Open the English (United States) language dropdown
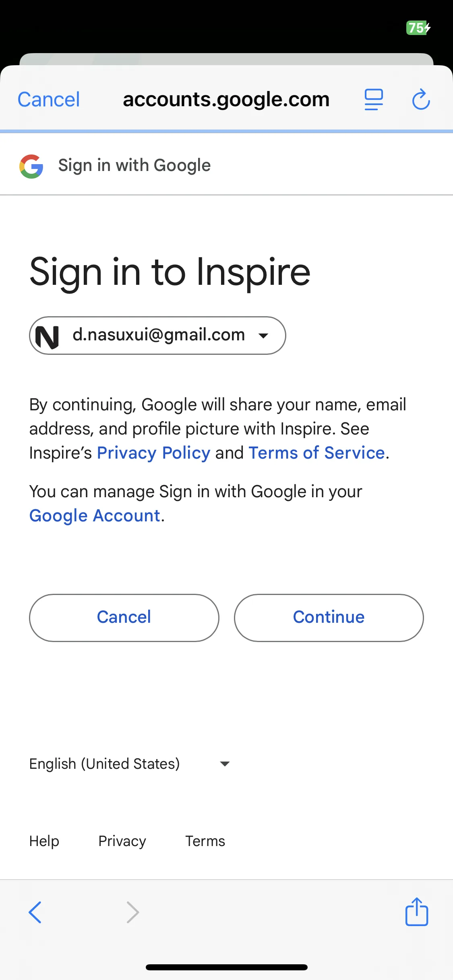This screenshot has width=453, height=980. pyautogui.click(x=130, y=764)
